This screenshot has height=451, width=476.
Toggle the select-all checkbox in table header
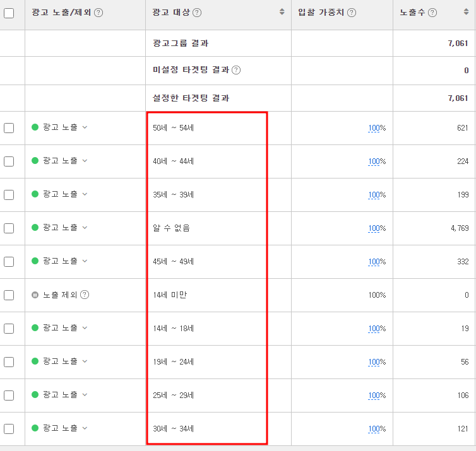[x=9, y=13]
